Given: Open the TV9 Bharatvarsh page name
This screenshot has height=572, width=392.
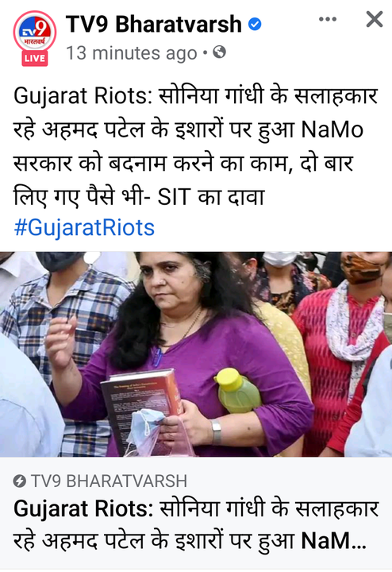Looking at the screenshot, I should click(x=154, y=25).
